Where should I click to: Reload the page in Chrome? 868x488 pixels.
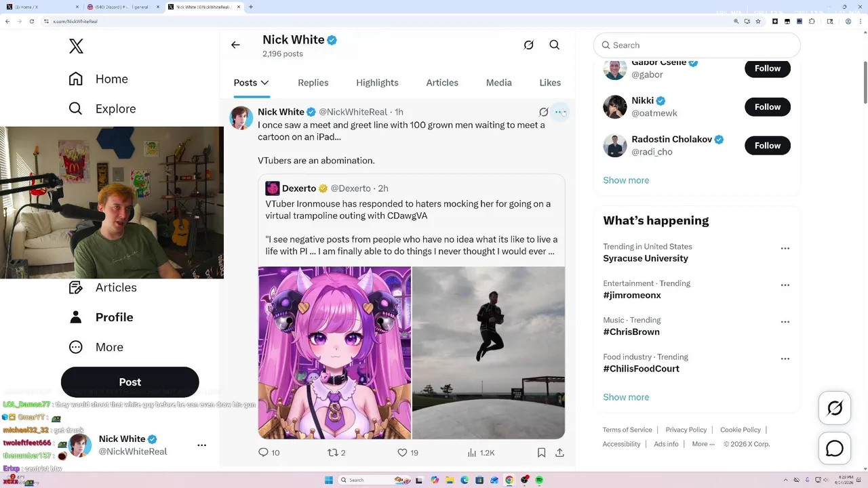click(x=31, y=21)
